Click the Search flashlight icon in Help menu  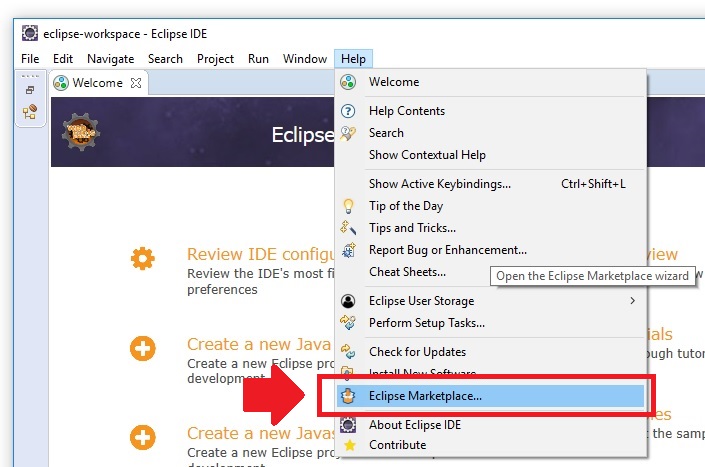click(x=348, y=133)
